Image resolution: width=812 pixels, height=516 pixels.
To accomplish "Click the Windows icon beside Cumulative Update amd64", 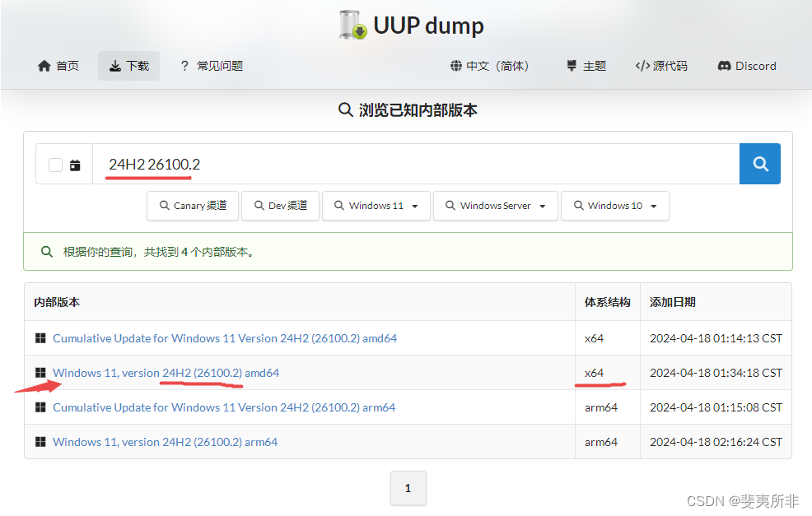I will (x=40, y=338).
